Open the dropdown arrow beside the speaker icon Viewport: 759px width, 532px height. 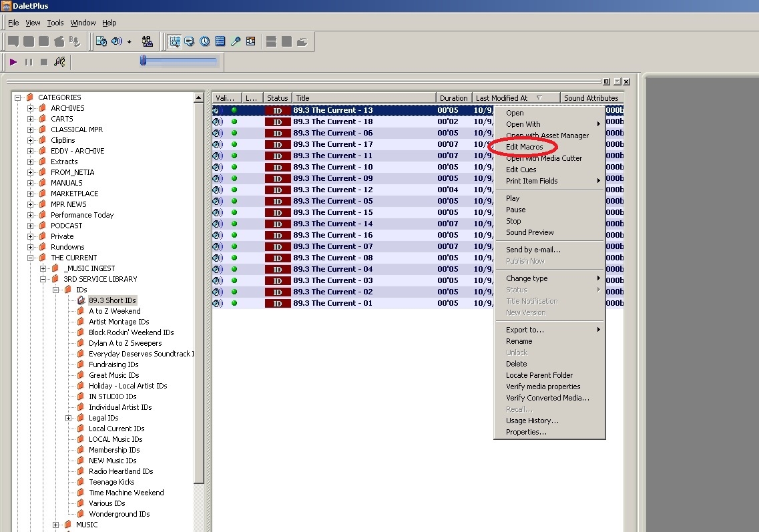(x=130, y=42)
